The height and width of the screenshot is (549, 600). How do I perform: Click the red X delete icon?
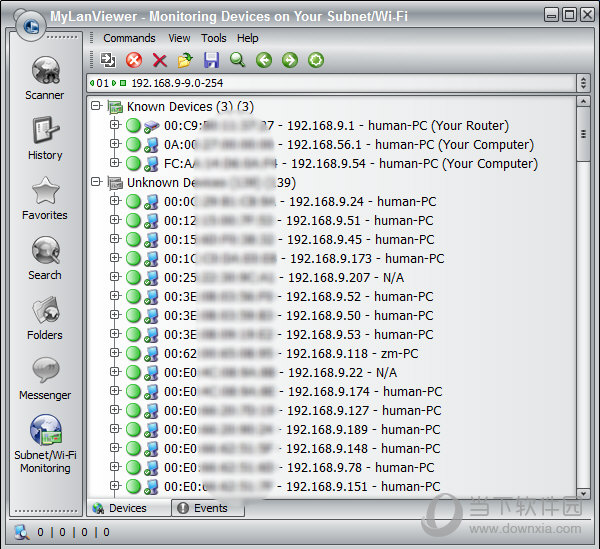[x=160, y=60]
